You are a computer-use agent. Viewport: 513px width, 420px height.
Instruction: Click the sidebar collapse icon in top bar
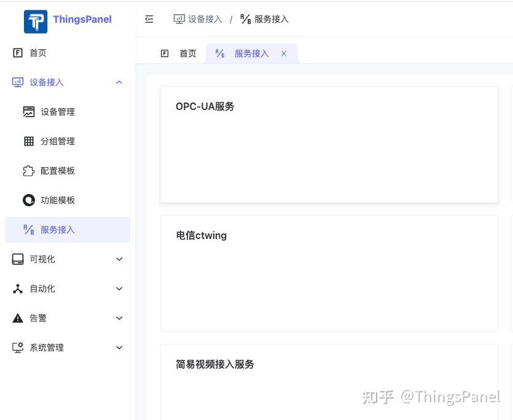(149, 19)
